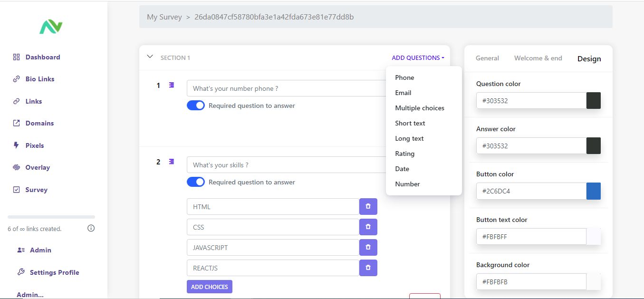The width and height of the screenshot is (644, 299).
Task: Choose Rating from the question type menu
Action: point(404,154)
